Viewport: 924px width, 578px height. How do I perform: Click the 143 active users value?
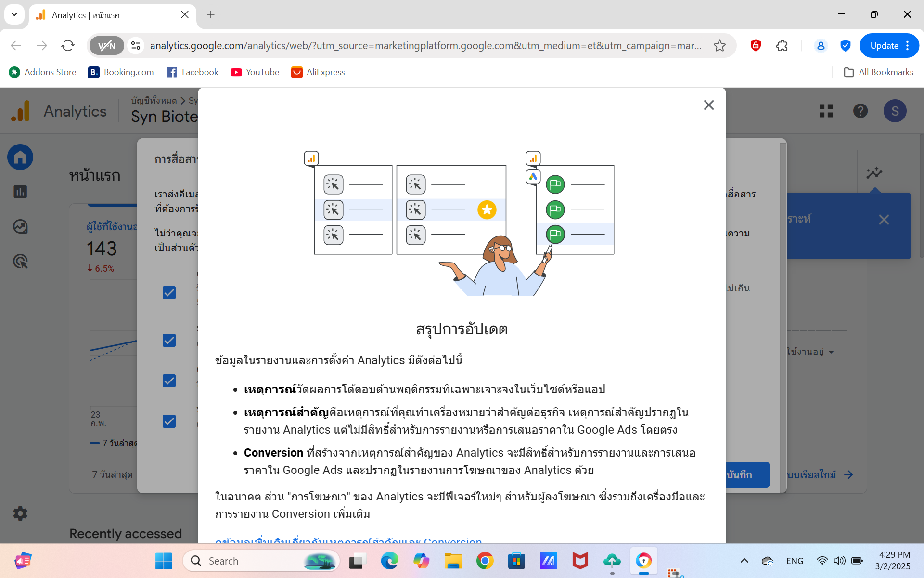click(x=102, y=249)
